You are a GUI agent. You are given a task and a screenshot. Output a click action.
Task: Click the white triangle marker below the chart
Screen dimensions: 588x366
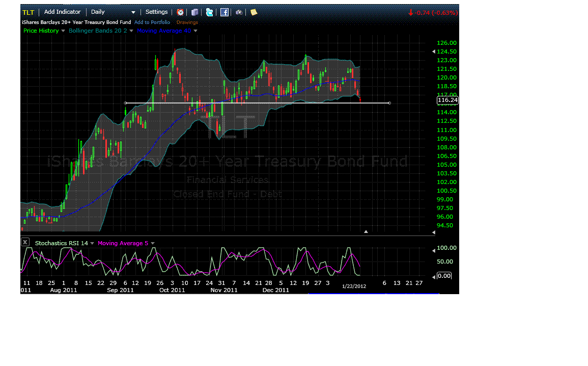[366, 232]
